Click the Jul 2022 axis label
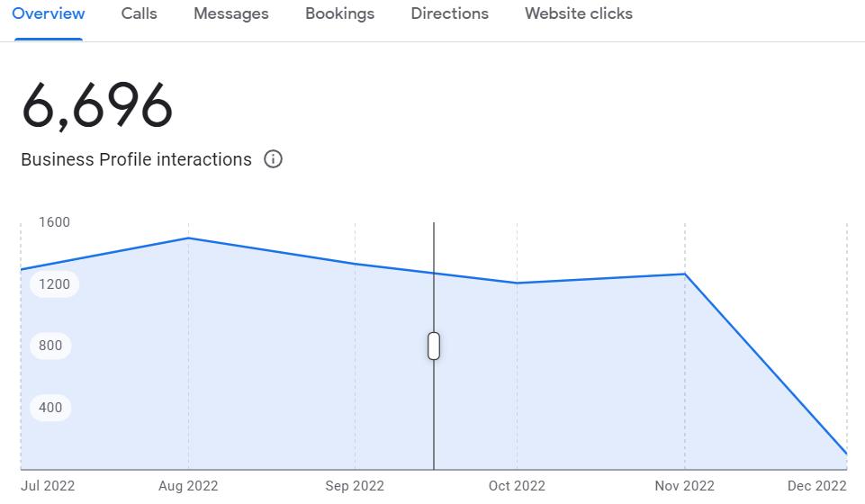 [x=48, y=486]
